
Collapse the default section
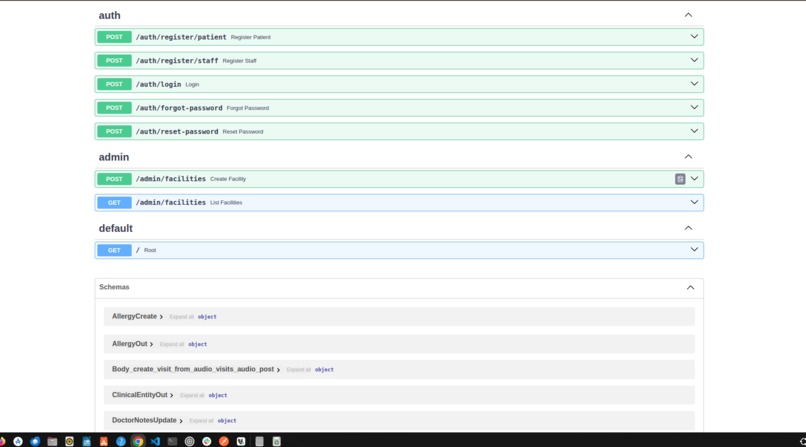[688, 228]
